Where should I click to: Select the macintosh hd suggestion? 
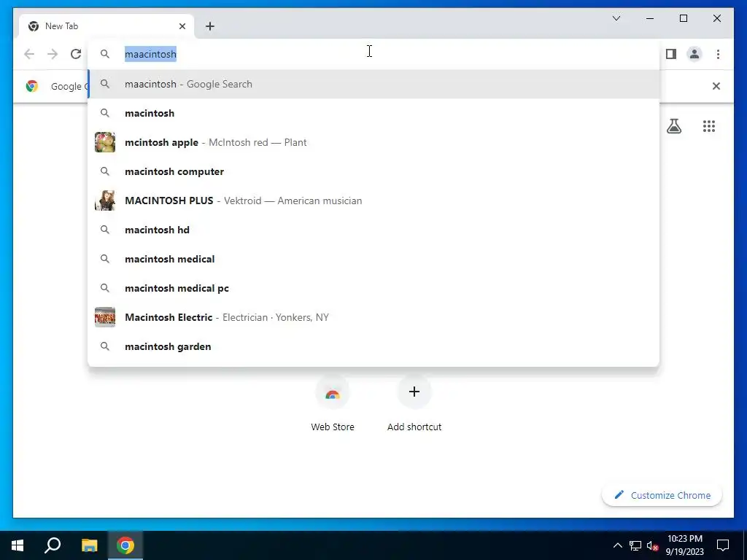[374, 230]
